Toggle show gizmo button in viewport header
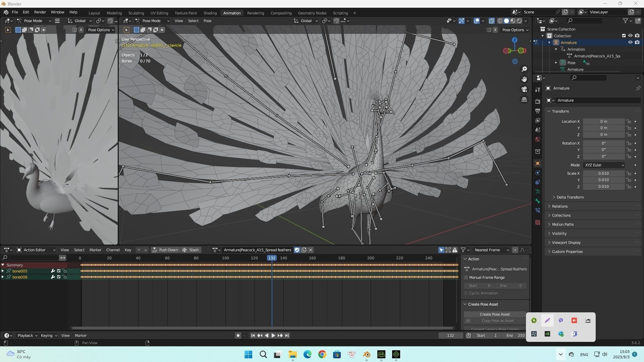644x362 pixels. click(462, 21)
